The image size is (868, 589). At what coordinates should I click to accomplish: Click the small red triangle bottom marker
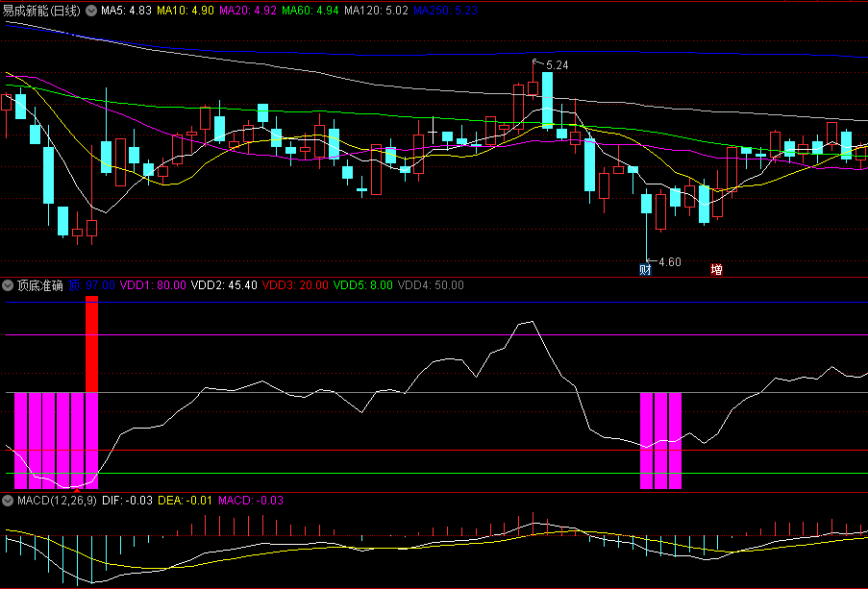(x=77, y=489)
